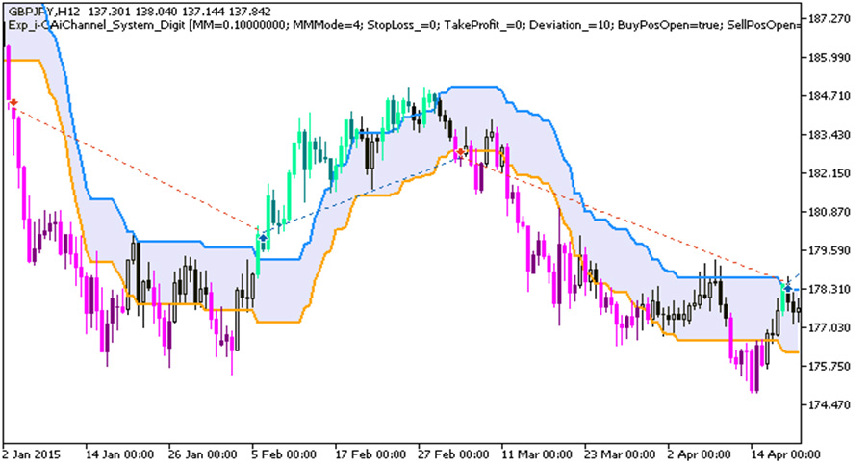Click the red sell arrow marker after 27 Feb

coord(460,152)
